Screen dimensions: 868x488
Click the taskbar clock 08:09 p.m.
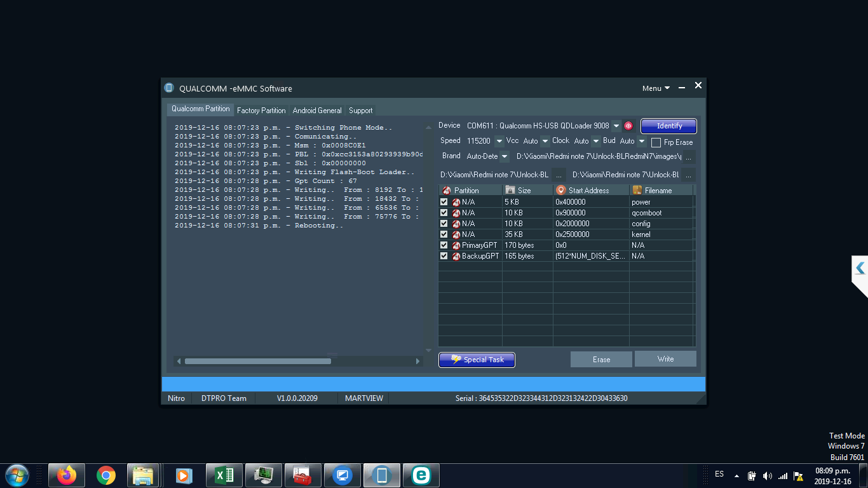click(x=832, y=471)
